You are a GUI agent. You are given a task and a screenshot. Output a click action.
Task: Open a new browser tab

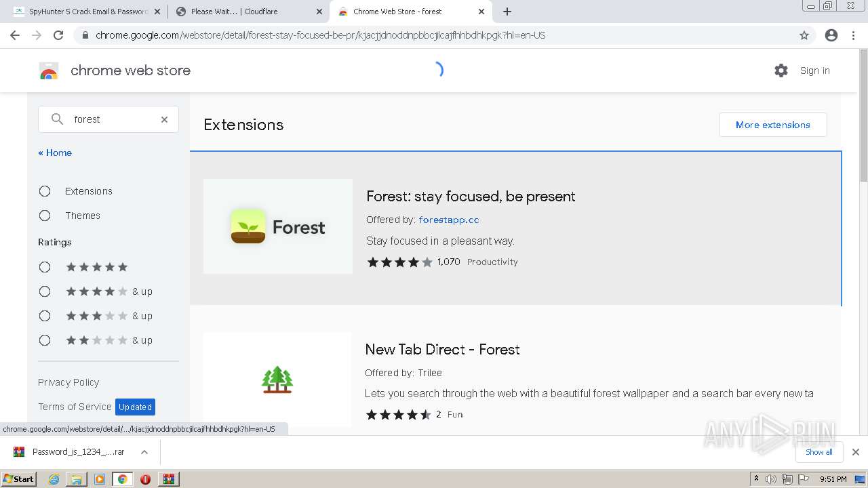coord(507,12)
